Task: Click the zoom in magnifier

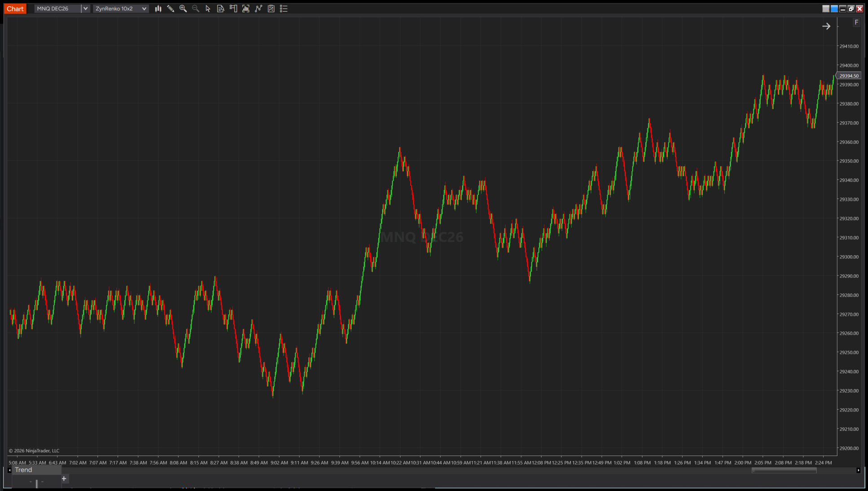Action: click(183, 9)
